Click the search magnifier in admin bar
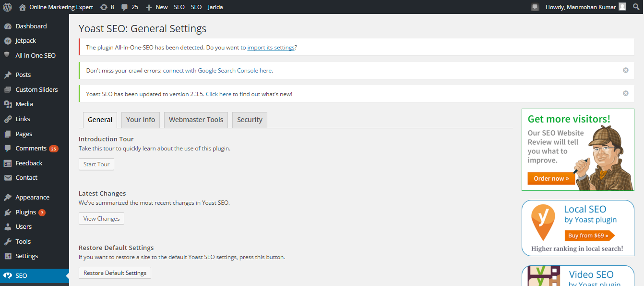Image resolution: width=644 pixels, height=286 pixels. click(x=636, y=7)
